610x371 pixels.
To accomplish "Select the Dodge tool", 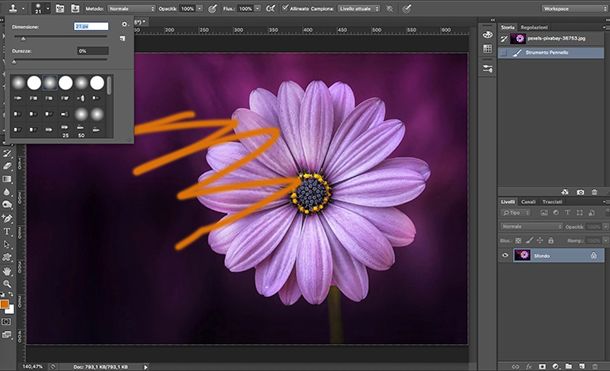I will click(7, 205).
